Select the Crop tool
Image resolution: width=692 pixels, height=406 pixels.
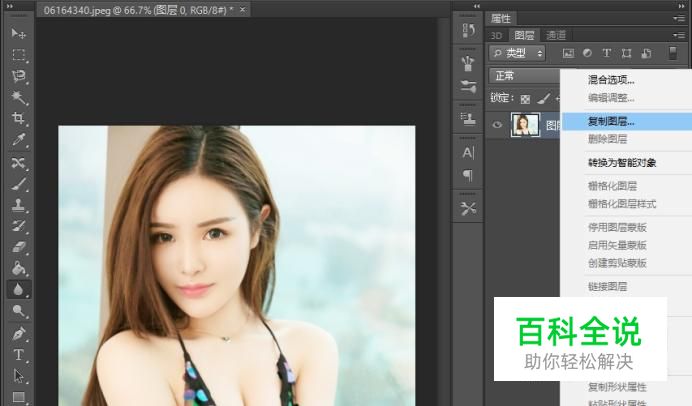(x=18, y=118)
